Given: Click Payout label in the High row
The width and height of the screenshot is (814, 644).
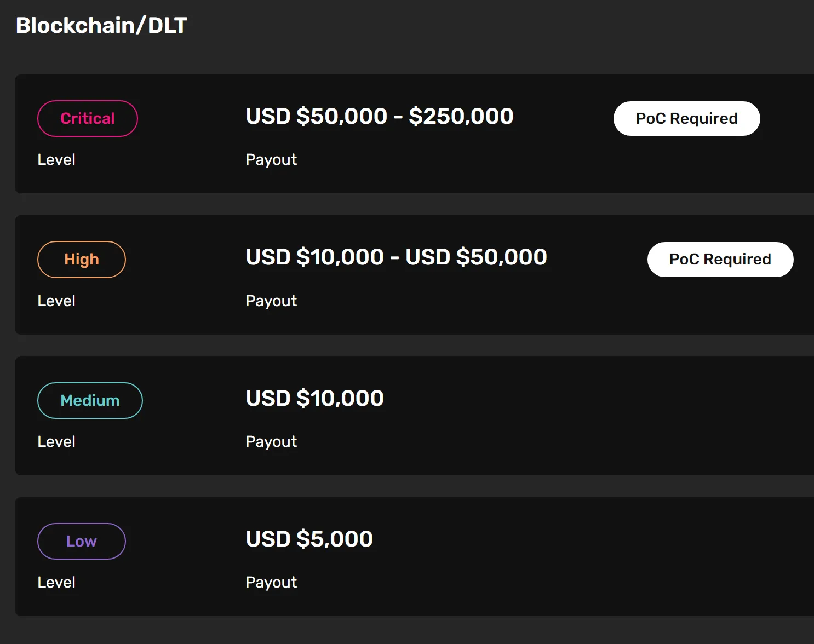Looking at the screenshot, I should (271, 301).
